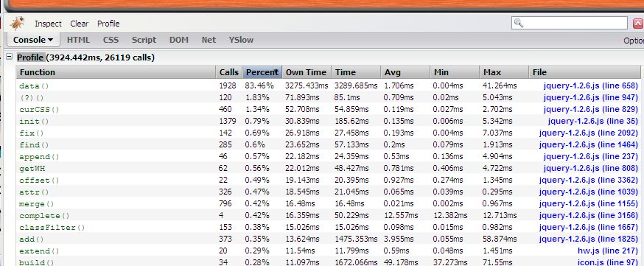
Task: Open jquery-1.2.6.js (line 808) link
Action: coord(591,168)
